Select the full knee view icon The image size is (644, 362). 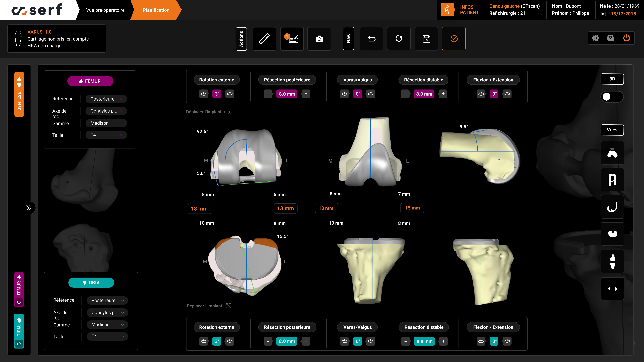tap(612, 261)
